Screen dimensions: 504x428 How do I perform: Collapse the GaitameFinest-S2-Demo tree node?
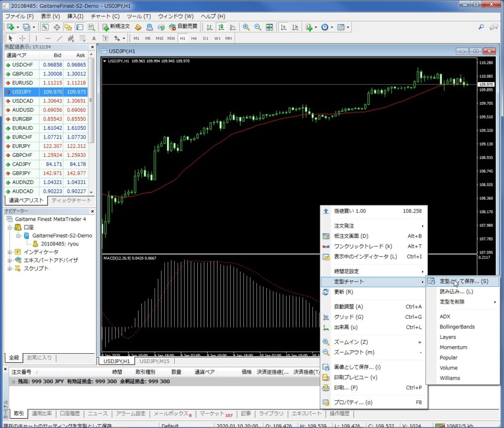[x=18, y=236]
